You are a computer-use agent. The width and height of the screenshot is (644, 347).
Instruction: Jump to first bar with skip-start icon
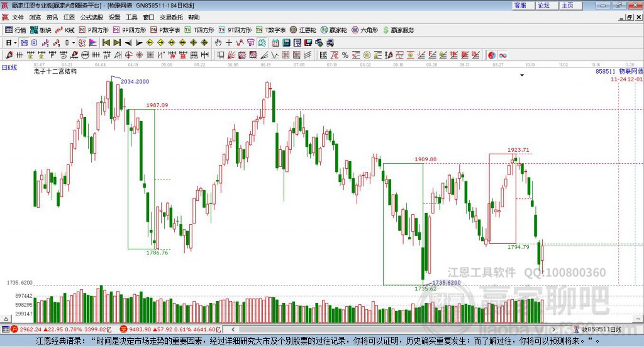pos(106,43)
